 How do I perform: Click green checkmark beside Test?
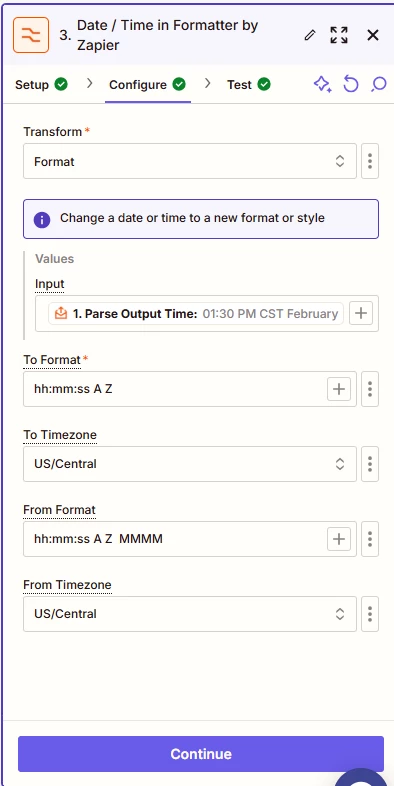click(264, 84)
